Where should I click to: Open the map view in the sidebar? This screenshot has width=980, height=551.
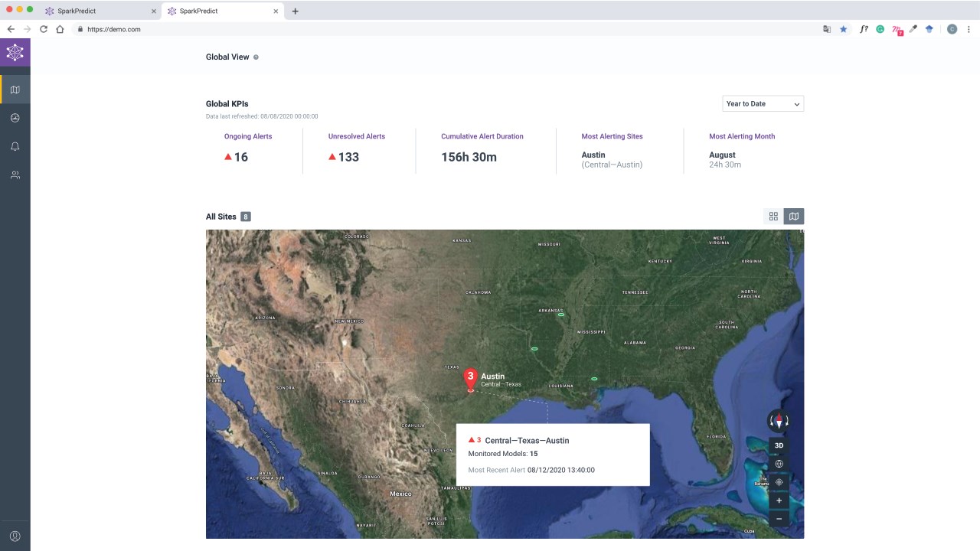(x=15, y=90)
